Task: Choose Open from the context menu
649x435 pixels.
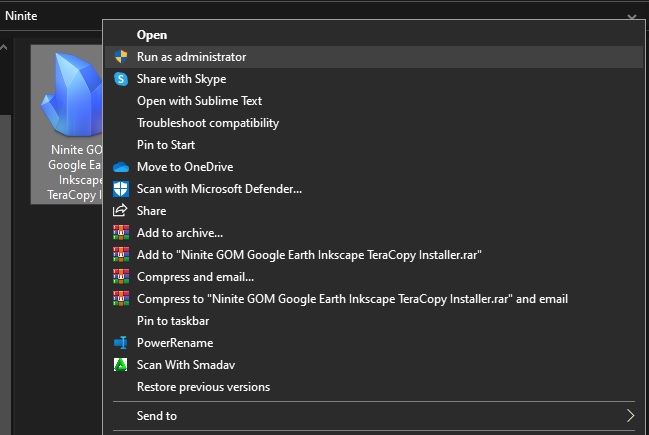Action: tap(152, 35)
